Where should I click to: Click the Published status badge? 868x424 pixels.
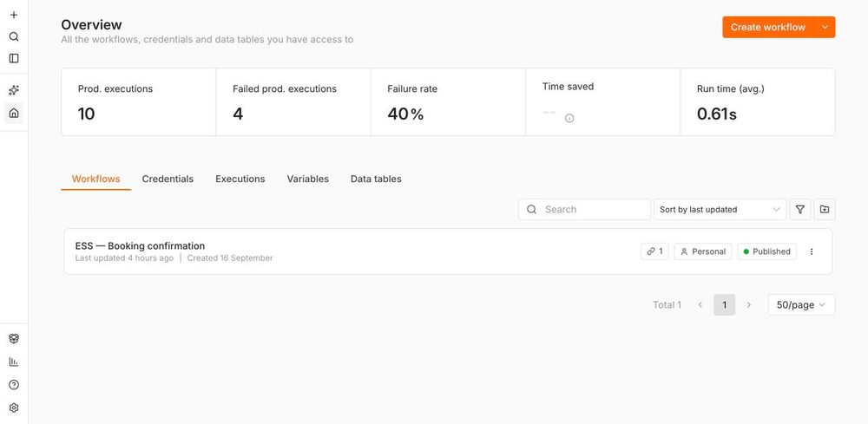point(767,251)
